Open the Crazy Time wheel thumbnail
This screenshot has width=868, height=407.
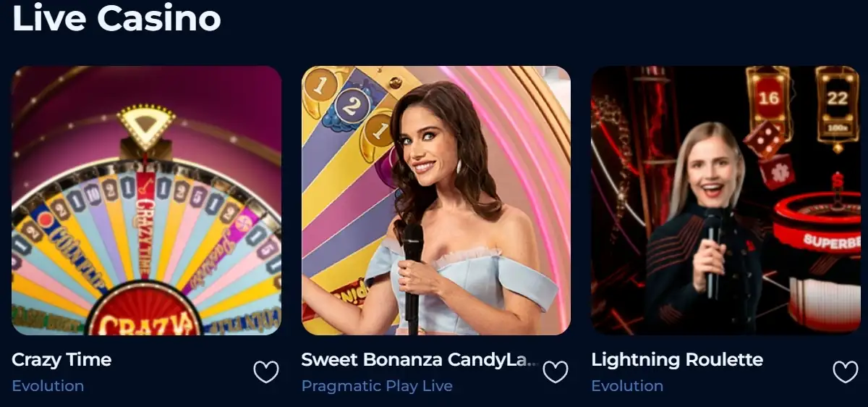(x=146, y=201)
